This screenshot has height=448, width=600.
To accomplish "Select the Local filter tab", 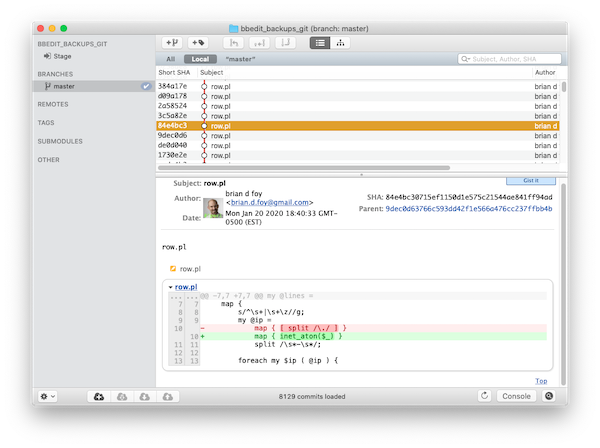I will (x=200, y=59).
